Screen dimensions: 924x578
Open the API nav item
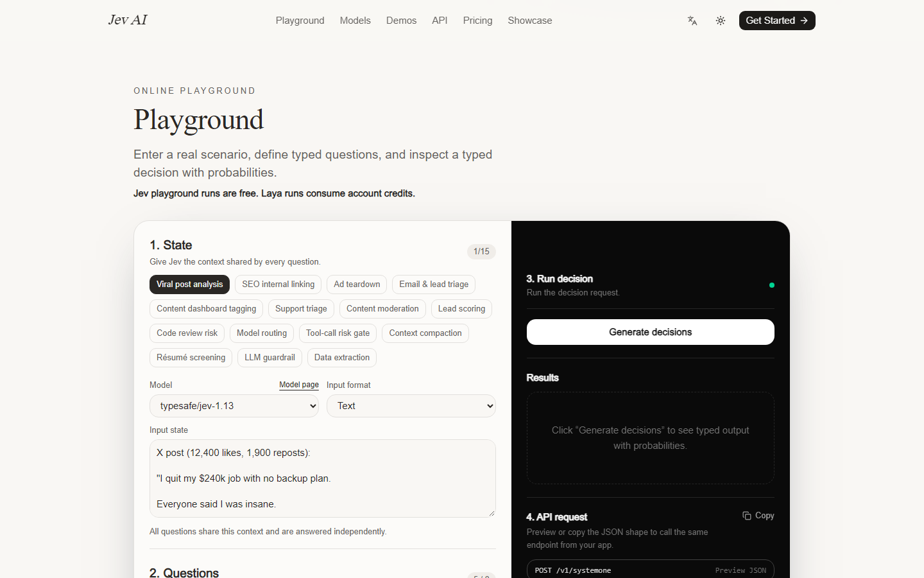[x=440, y=21]
